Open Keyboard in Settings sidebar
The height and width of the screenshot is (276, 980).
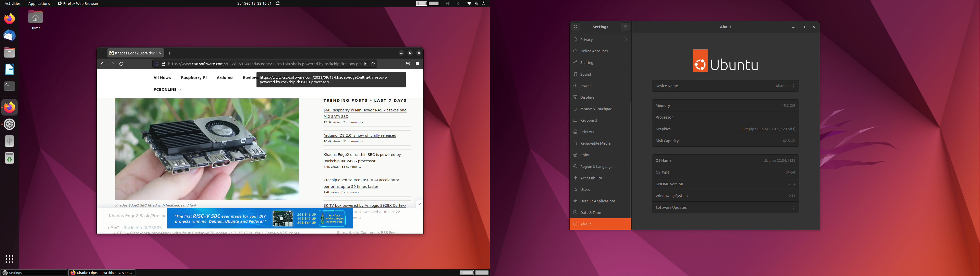(x=600, y=120)
